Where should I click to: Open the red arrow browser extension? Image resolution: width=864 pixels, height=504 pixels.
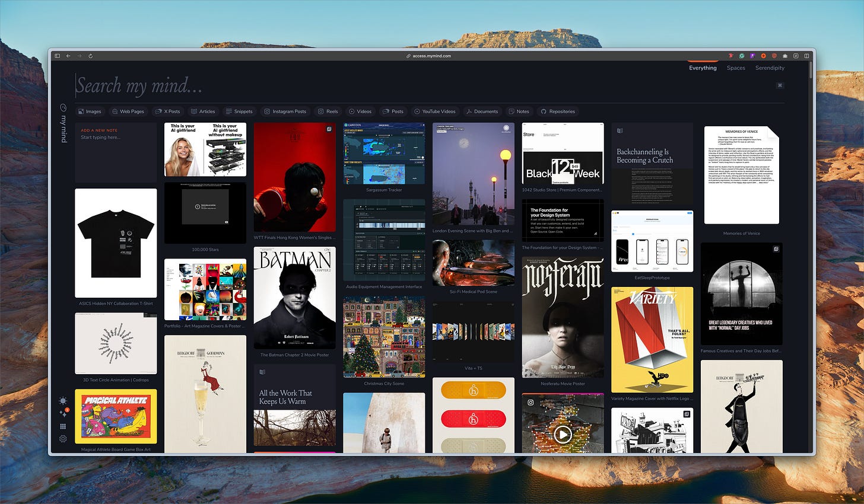[x=731, y=56]
